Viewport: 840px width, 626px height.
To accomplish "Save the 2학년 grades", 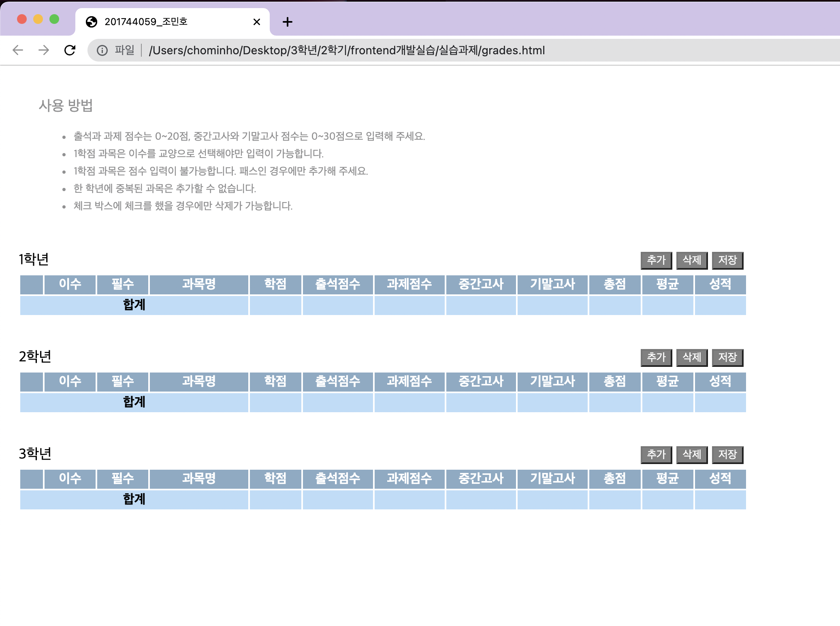I will point(727,358).
